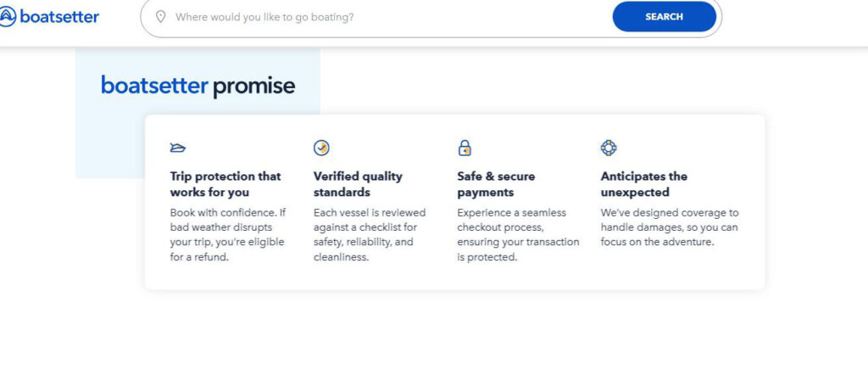
Task: Click the word 'promise' in the section title
Action: click(253, 86)
